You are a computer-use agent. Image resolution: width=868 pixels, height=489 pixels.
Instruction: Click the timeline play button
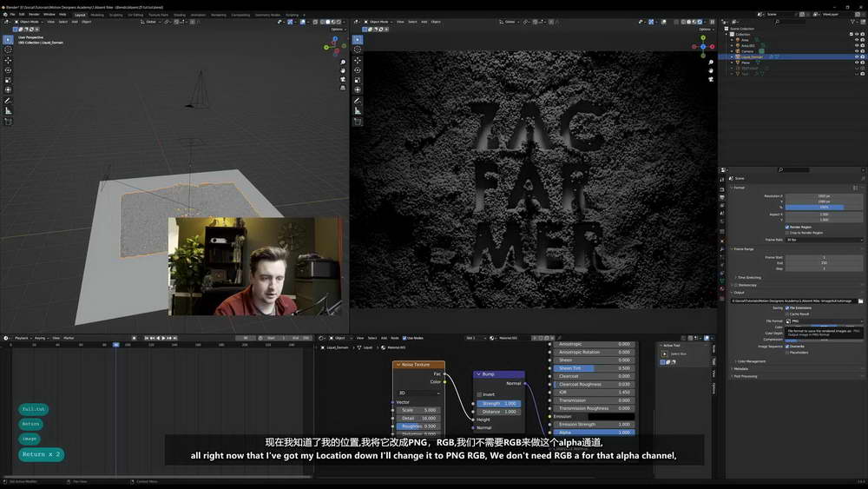(x=163, y=338)
